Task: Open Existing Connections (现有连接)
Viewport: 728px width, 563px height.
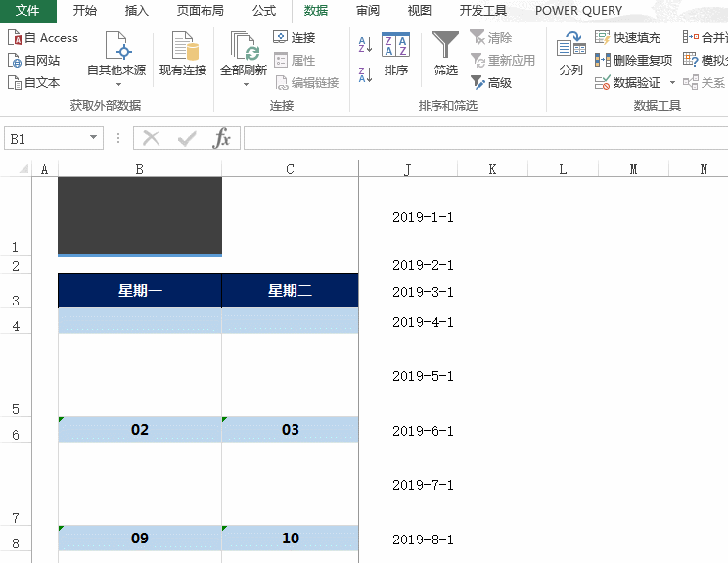Action: 183,55
